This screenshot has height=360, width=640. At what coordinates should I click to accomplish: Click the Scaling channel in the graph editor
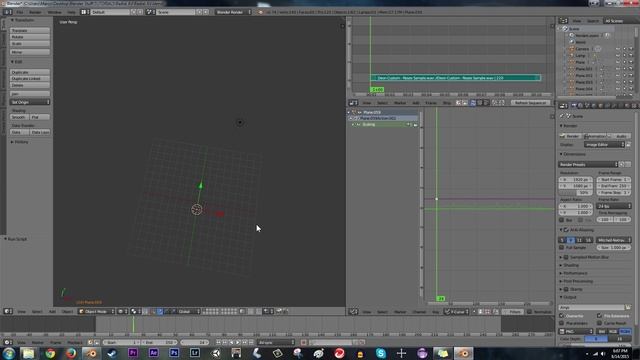(x=383, y=124)
